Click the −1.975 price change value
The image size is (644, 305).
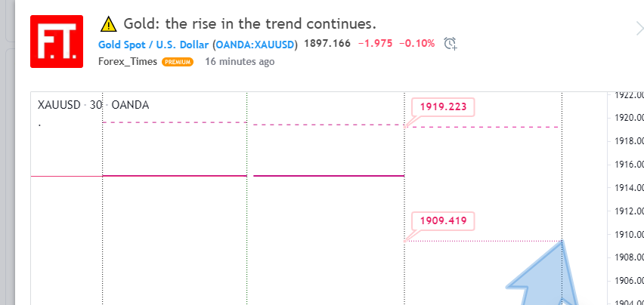click(375, 43)
